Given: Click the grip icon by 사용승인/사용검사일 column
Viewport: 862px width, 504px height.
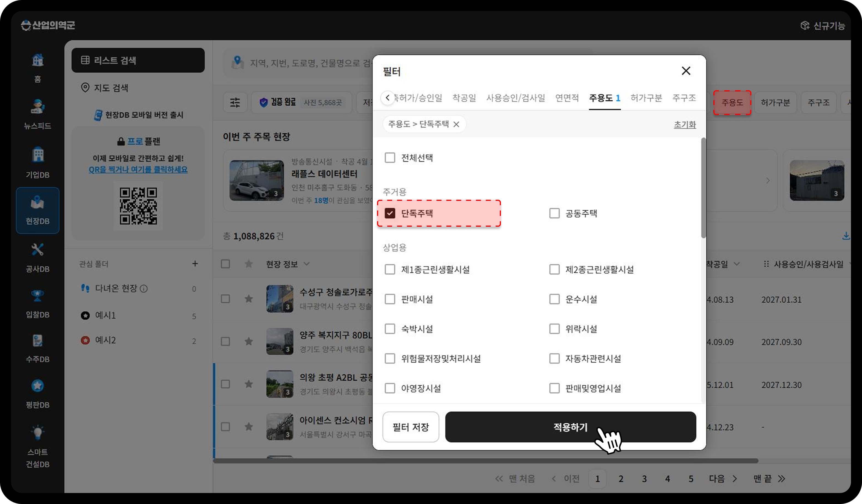Looking at the screenshot, I should [x=766, y=264].
